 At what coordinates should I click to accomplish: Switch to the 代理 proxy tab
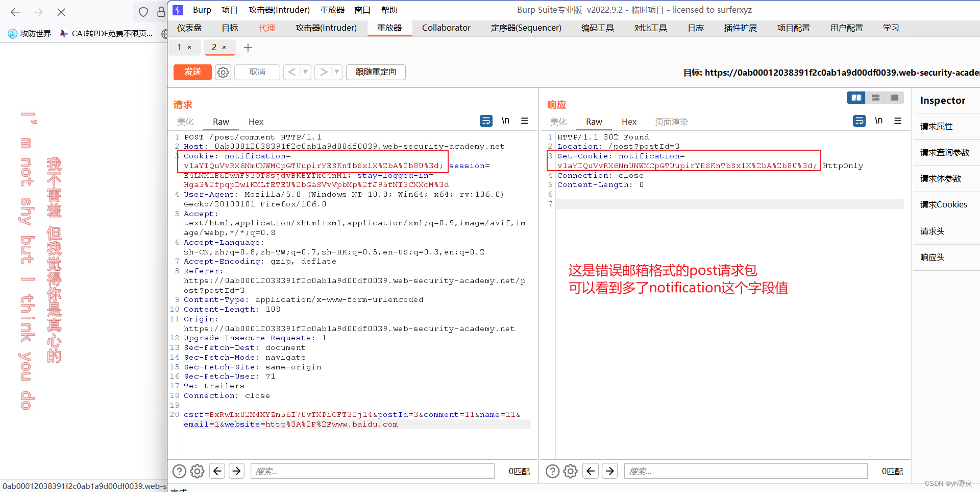coord(267,28)
